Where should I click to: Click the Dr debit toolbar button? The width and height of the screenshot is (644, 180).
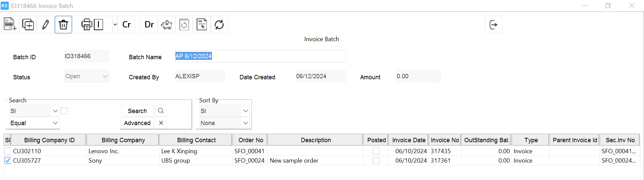point(149,24)
